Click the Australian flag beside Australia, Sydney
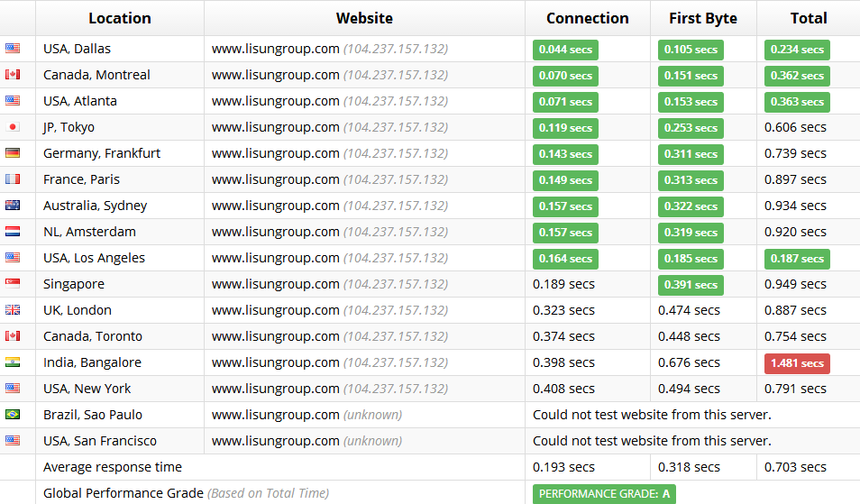Image resolution: width=860 pixels, height=504 pixels. (x=13, y=205)
